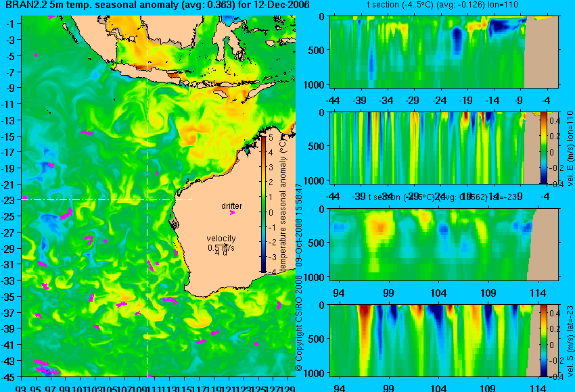The height and width of the screenshot is (392, 575).
Task: Click the 't section (-4..5°C) lon=110' heading
Action: (x=442, y=5)
